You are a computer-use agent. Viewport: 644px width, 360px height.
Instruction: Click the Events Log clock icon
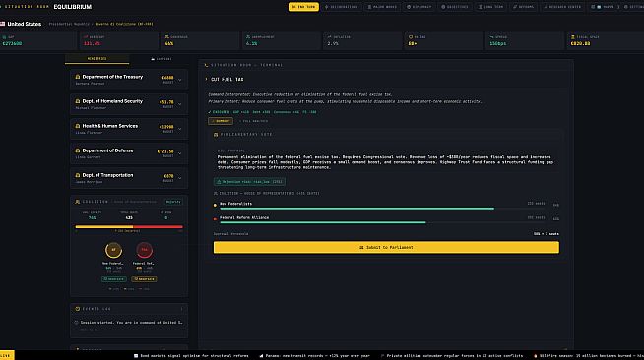pyautogui.click(x=77, y=309)
